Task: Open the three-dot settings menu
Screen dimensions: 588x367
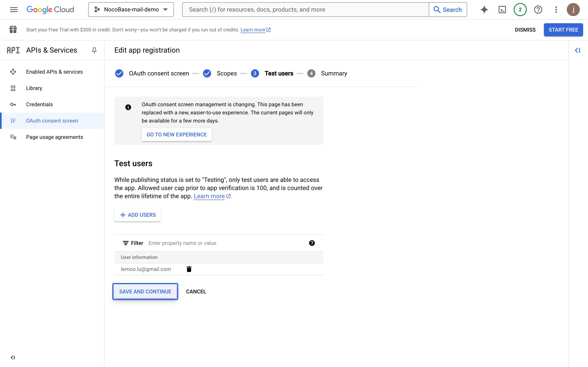Action: pyautogui.click(x=556, y=9)
